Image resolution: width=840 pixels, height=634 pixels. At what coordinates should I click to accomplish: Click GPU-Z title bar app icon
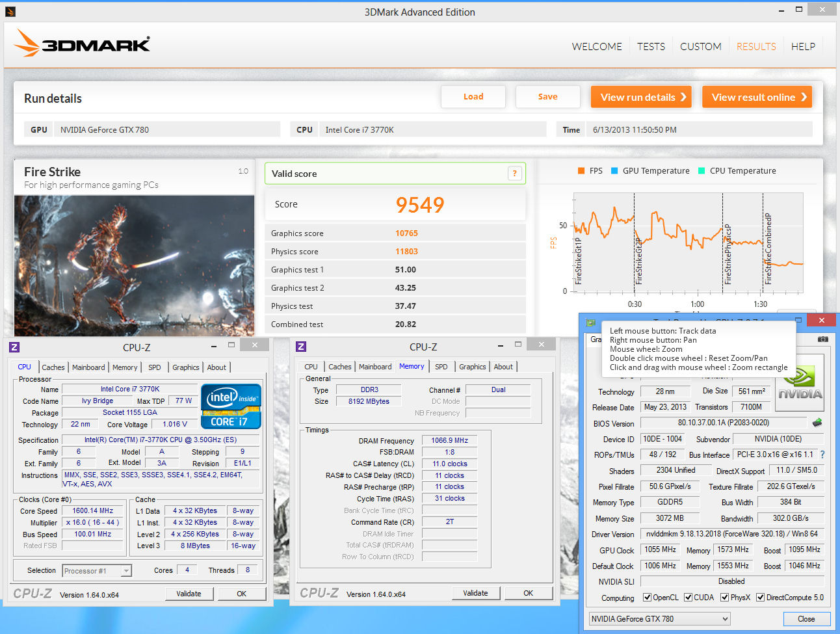590,321
